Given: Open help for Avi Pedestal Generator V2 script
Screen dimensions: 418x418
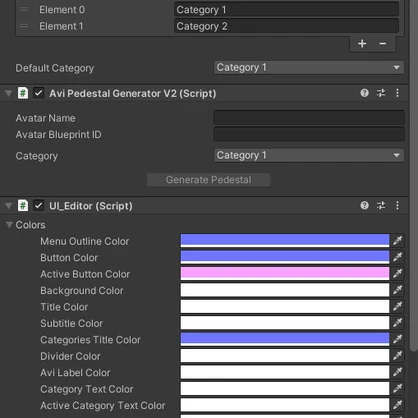Looking at the screenshot, I should pos(364,93).
